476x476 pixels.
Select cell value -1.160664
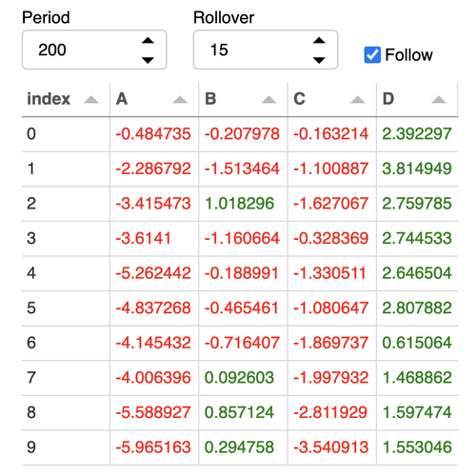point(242,238)
